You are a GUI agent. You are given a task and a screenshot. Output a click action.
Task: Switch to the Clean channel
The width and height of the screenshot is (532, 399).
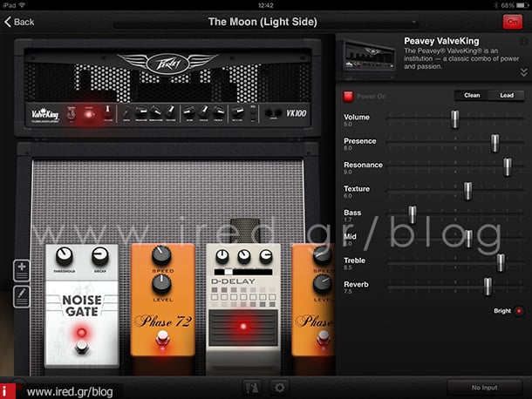pyautogui.click(x=472, y=96)
